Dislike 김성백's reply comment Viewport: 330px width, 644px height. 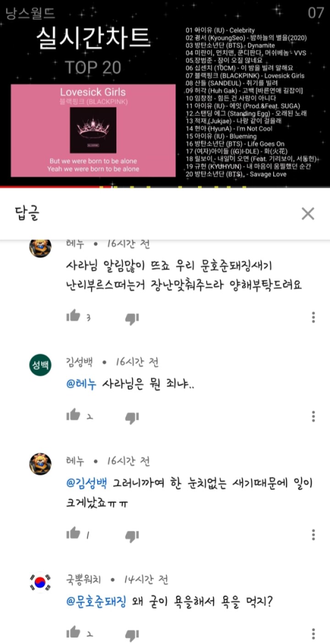[x=132, y=418]
